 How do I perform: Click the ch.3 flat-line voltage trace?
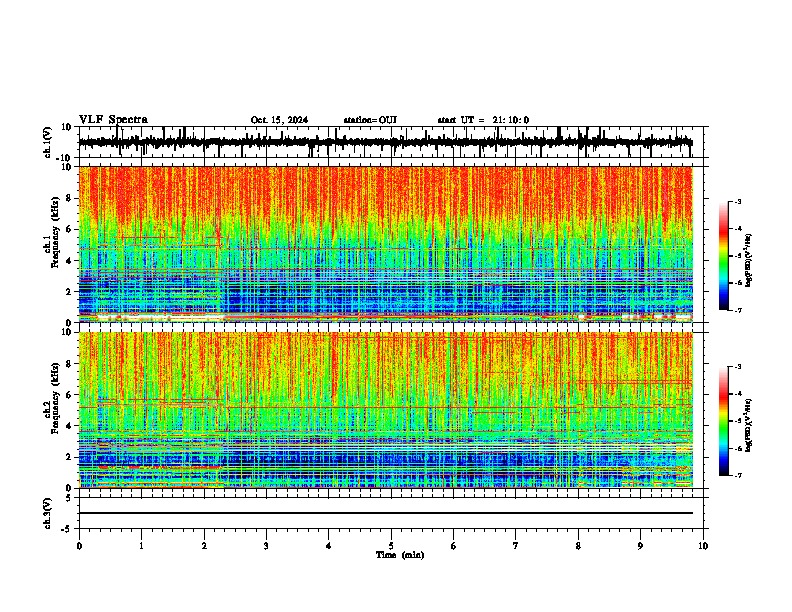click(386, 513)
